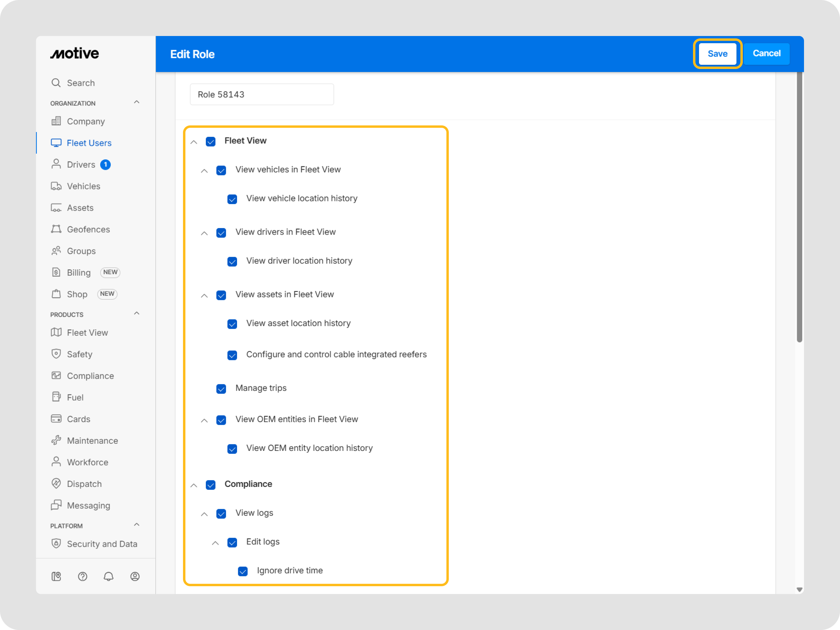Collapse the Edit logs tree node

pos(215,543)
